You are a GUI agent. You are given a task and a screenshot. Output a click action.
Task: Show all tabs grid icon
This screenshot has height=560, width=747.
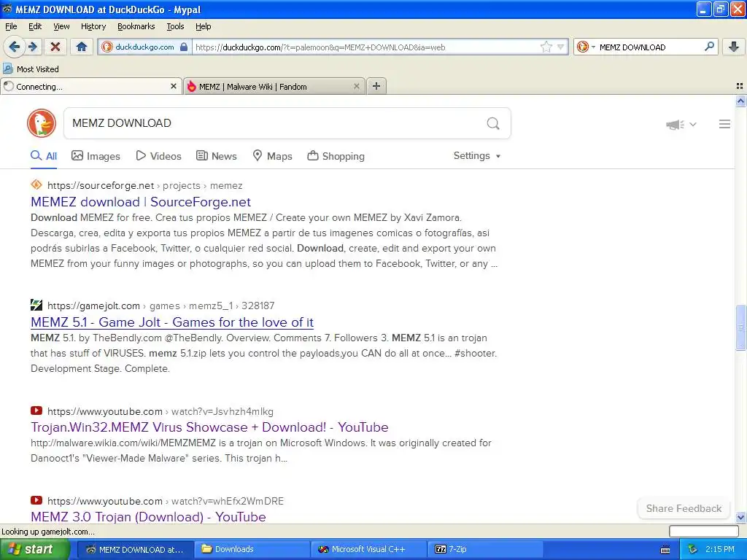pyautogui.click(x=740, y=86)
